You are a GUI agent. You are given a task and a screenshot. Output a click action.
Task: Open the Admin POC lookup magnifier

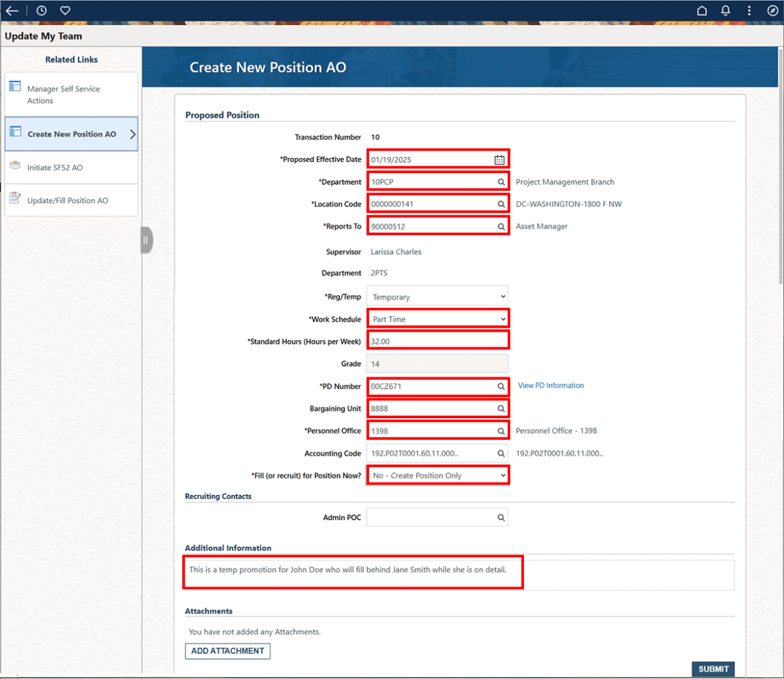coord(501,517)
